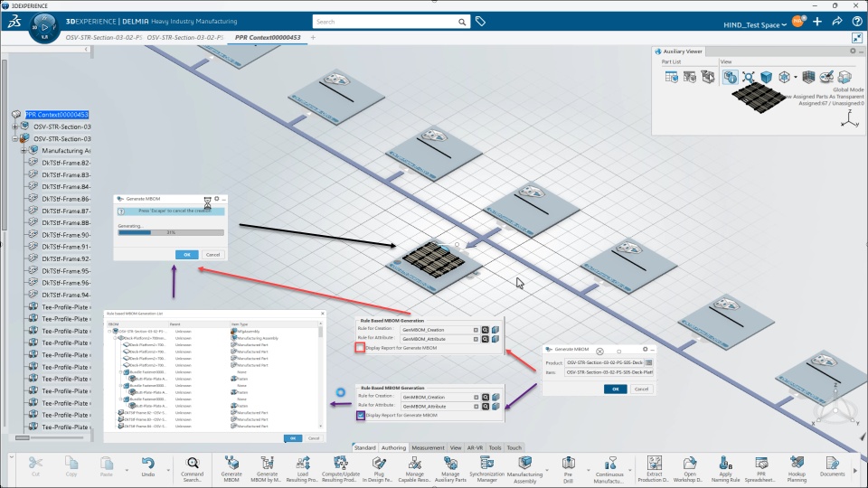The height and width of the screenshot is (488, 868).
Task: Select PPR Context00000453 root tree node
Action: pyautogui.click(x=56, y=115)
